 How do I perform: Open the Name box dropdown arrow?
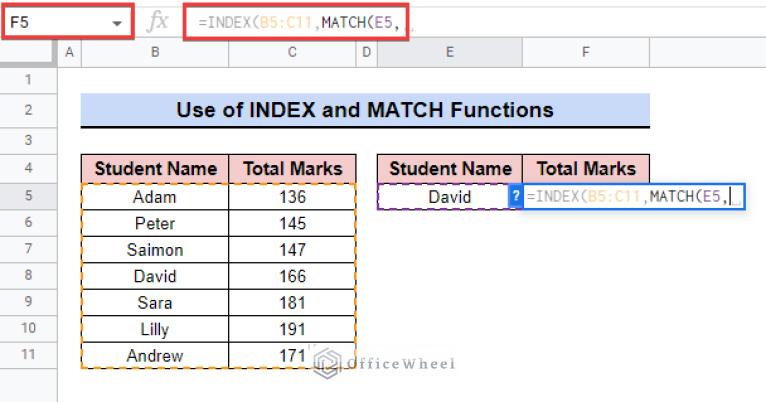click(x=117, y=23)
